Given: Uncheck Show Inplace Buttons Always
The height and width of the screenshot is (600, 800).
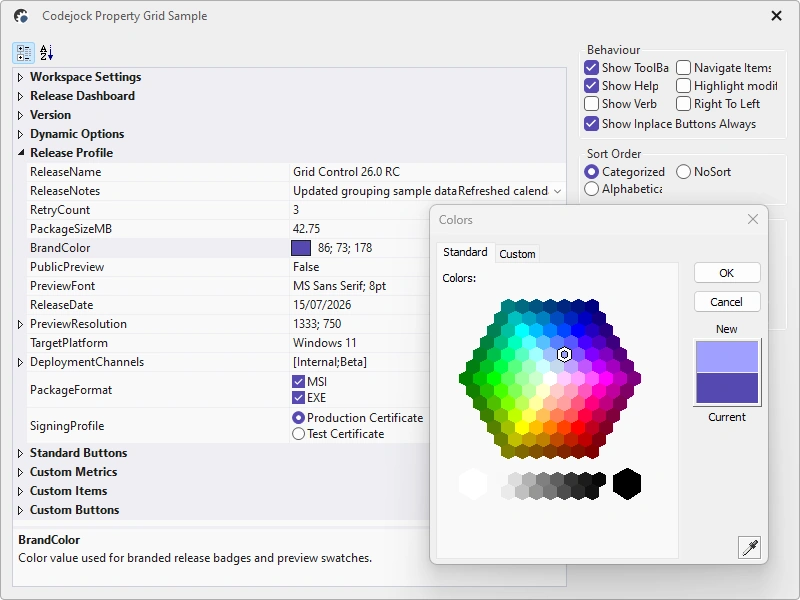Looking at the screenshot, I should 591,123.
